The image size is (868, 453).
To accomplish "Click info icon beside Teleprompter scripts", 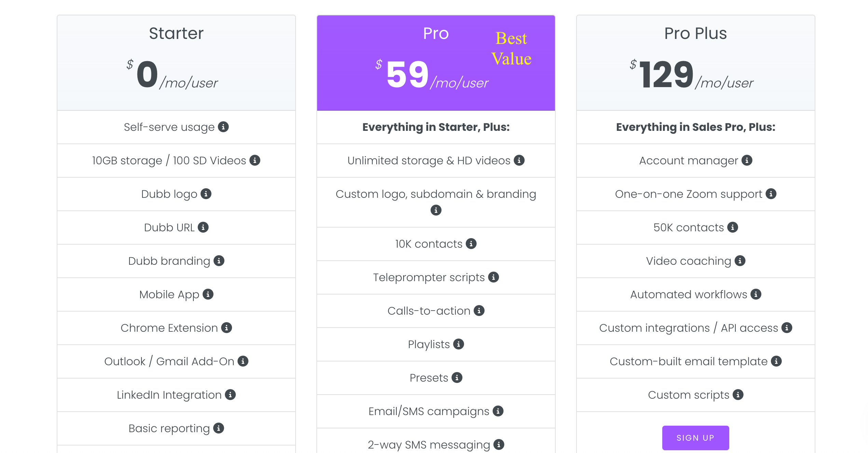I will point(493,277).
